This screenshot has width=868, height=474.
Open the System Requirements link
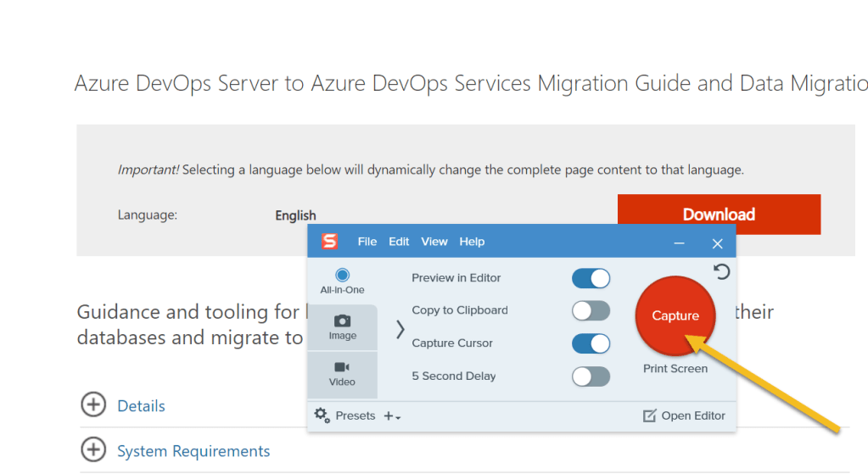pos(193,451)
